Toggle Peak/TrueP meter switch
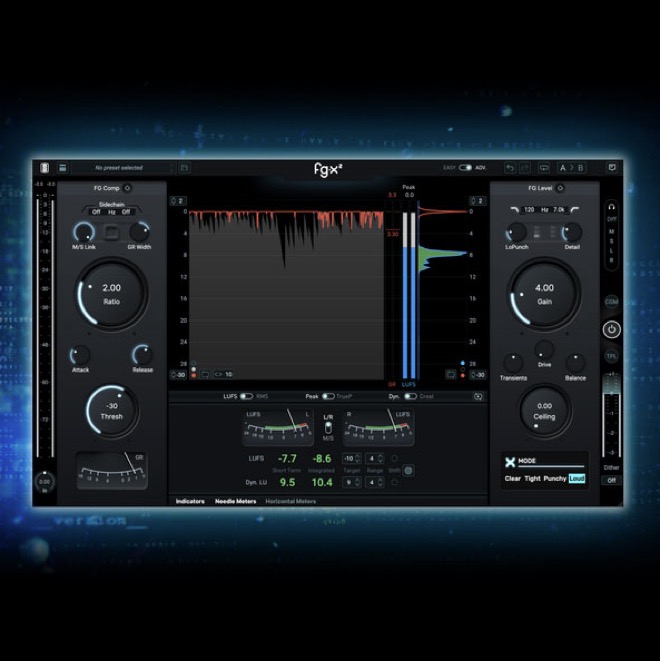 pyautogui.click(x=327, y=396)
